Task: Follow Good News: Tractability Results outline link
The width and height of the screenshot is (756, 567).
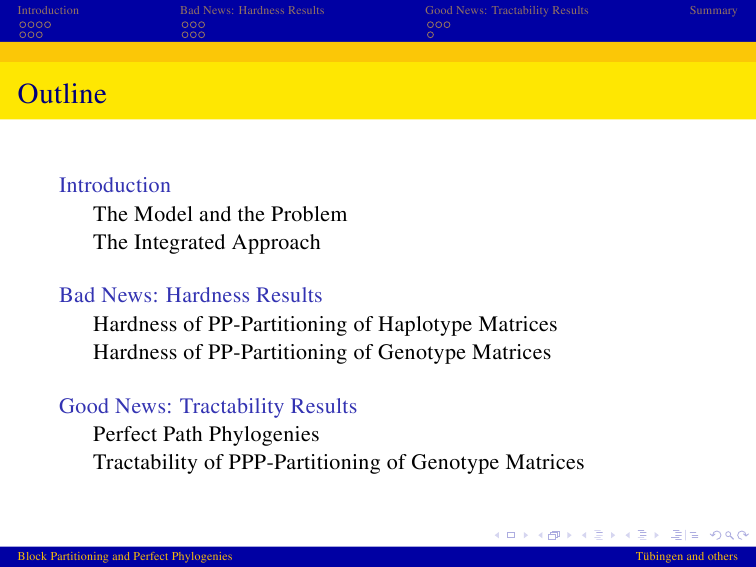Action: (x=208, y=406)
